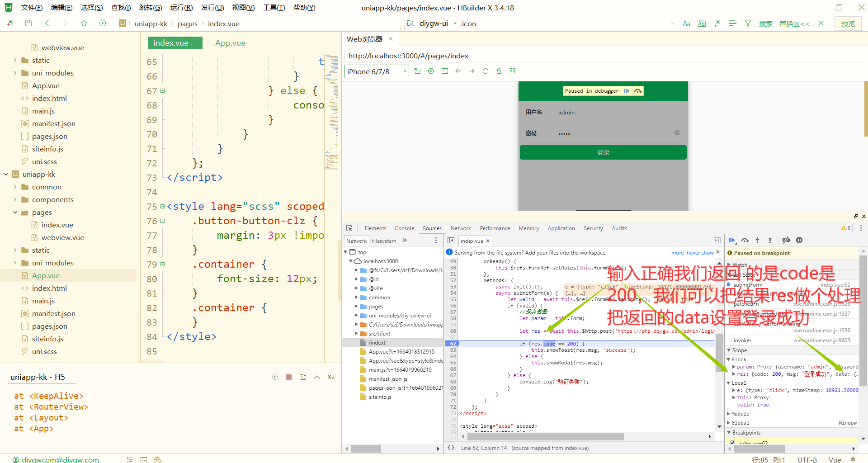Open Network tab in DevTools
This screenshot has width=868, height=463.
click(x=461, y=228)
